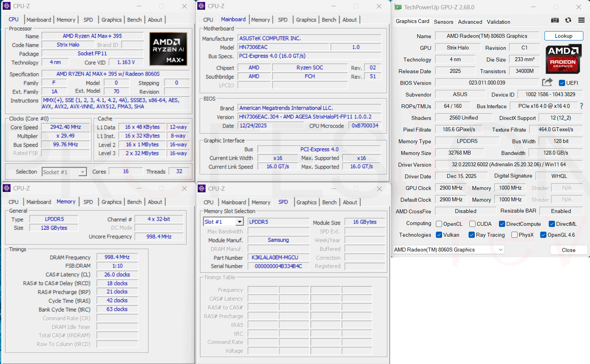Viewport: 590px width, 364px height.
Task: Toggle the OpenGL 4.6 checkbox
Action: 543,235
